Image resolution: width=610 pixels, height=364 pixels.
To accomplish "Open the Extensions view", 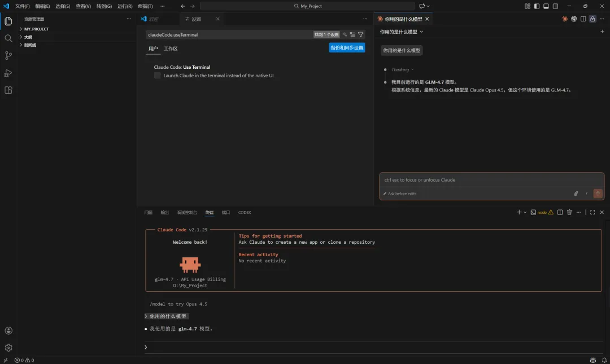I will pos(8,90).
